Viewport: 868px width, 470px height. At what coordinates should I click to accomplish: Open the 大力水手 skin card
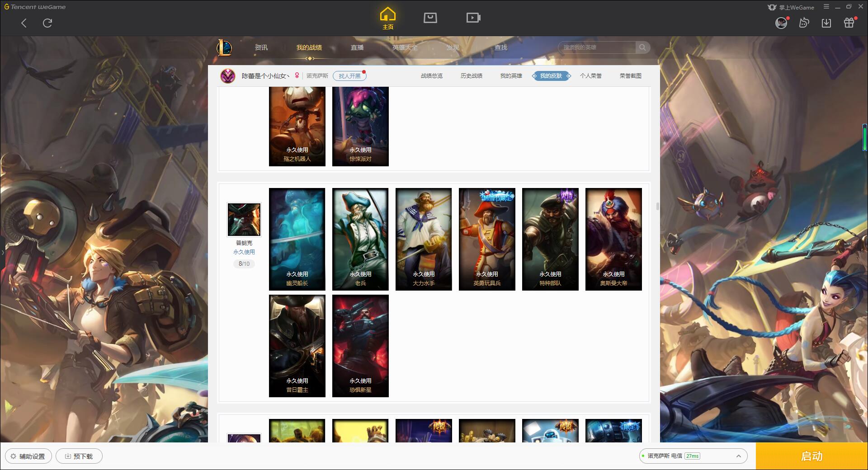coord(424,239)
